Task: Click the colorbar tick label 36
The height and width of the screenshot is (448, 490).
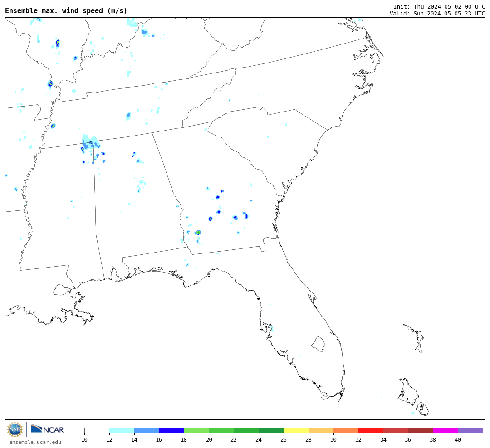Action: click(408, 439)
